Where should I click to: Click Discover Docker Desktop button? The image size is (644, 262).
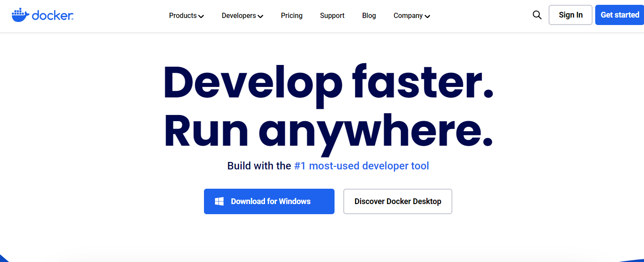point(398,201)
